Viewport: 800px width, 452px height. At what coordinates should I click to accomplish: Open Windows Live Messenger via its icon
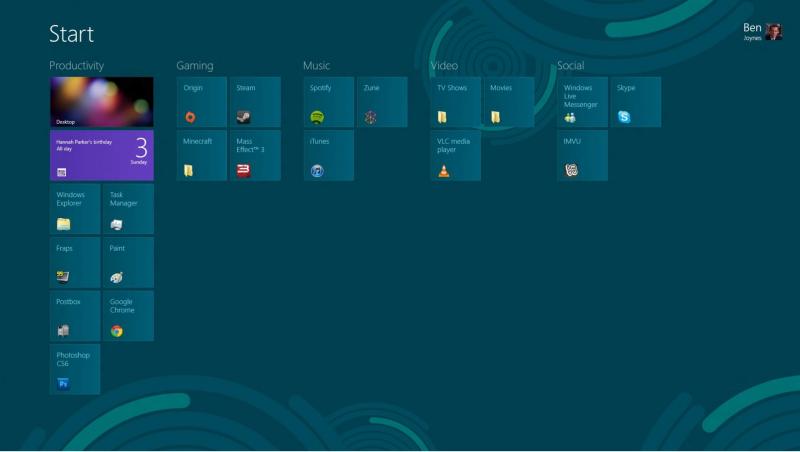[x=570, y=118]
